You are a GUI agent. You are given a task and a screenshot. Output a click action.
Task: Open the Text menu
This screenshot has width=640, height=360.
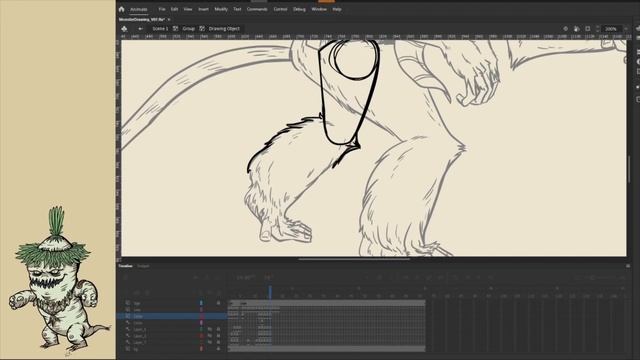237,9
